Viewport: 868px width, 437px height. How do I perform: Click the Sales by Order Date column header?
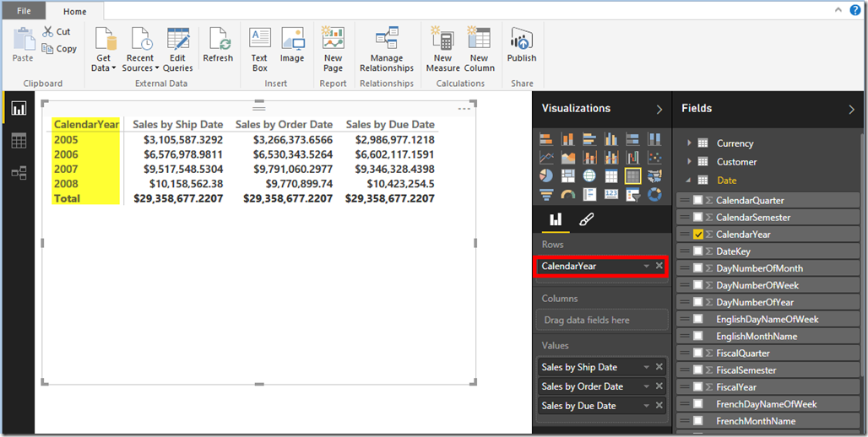284,125
